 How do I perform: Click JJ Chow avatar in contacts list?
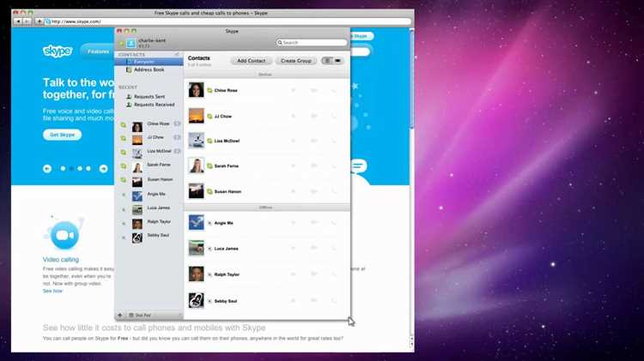tap(197, 116)
